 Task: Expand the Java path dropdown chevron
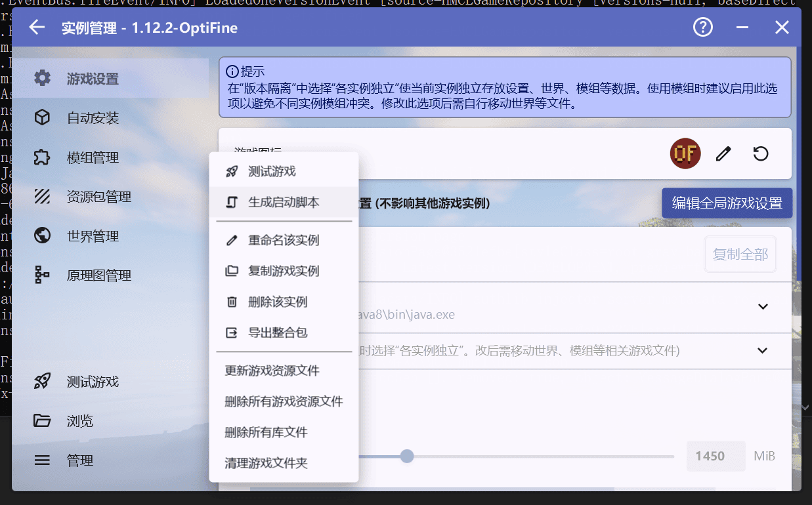click(762, 306)
